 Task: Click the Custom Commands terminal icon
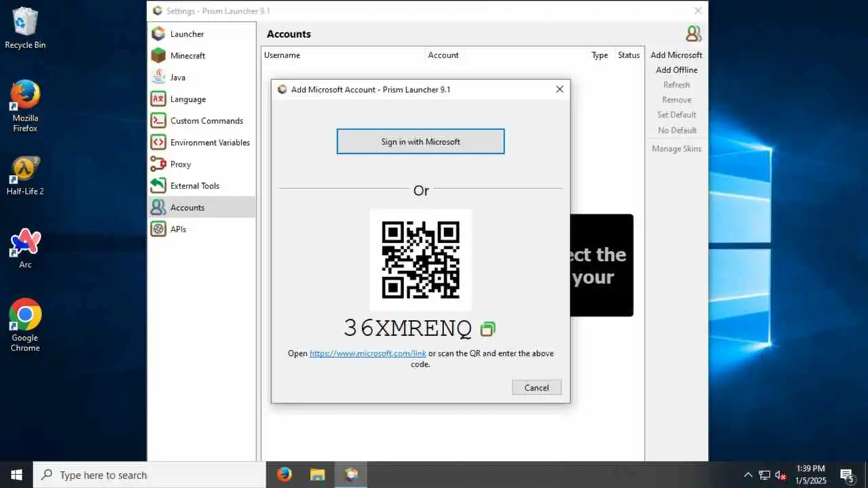click(158, 121)
